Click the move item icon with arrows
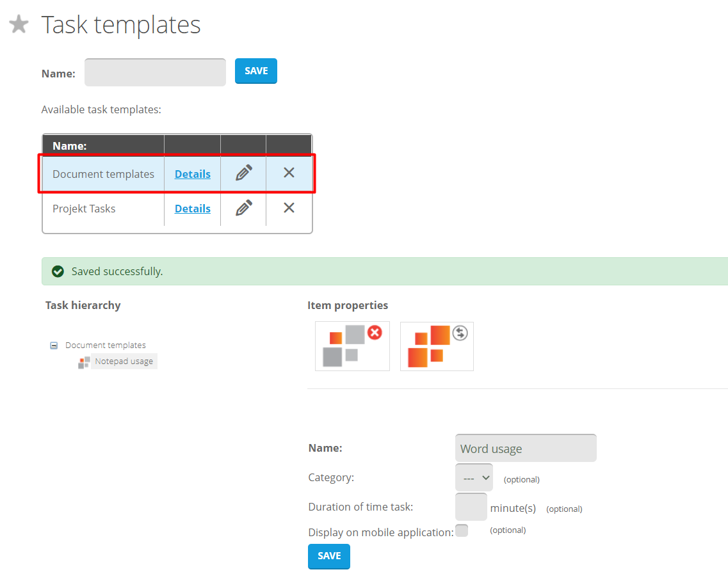 [437, 346]
